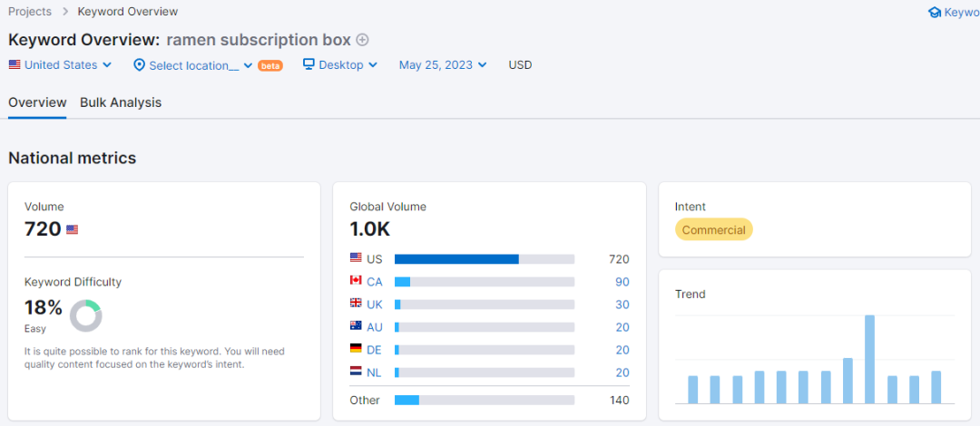The image size is (980, 426).
Task: Click the US flag next to volume 720
Action: click(73, 230)
